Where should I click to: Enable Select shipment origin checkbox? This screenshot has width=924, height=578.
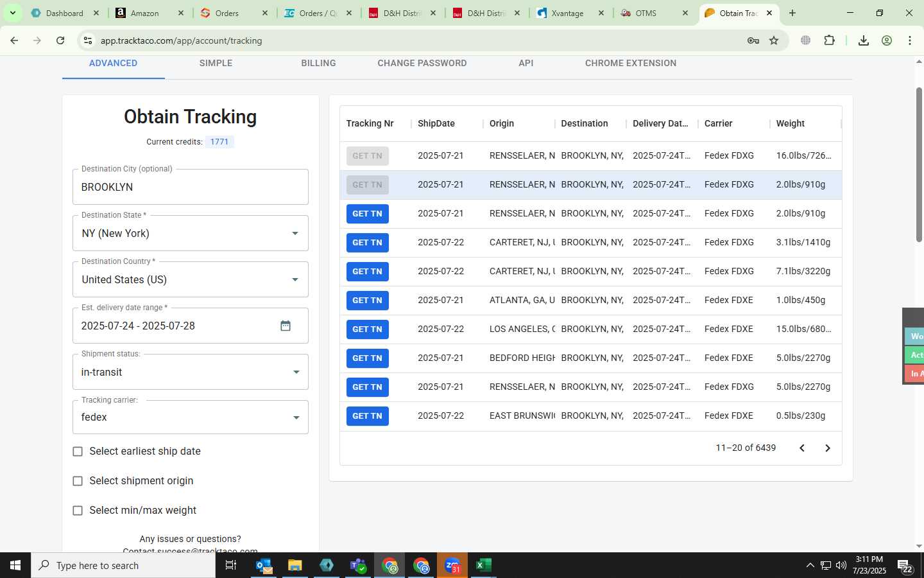(x=78, y=481)
